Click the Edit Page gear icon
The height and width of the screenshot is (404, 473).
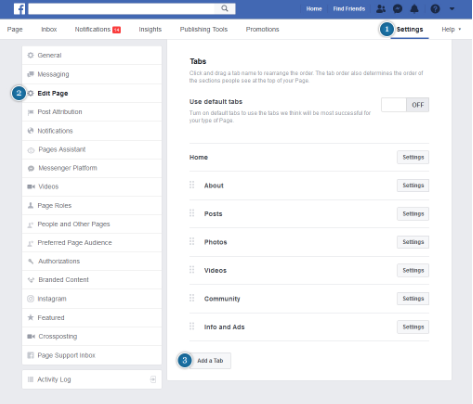(x=31, y=93)
